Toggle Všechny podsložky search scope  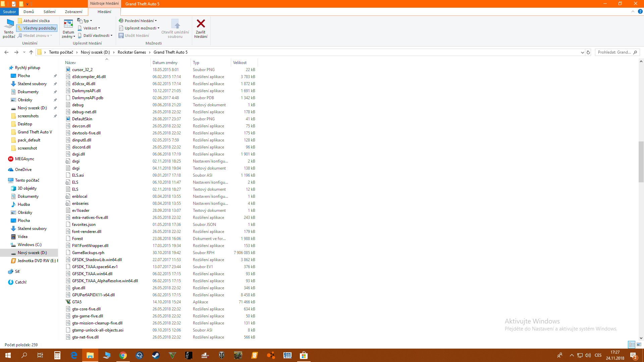(37, 28)
